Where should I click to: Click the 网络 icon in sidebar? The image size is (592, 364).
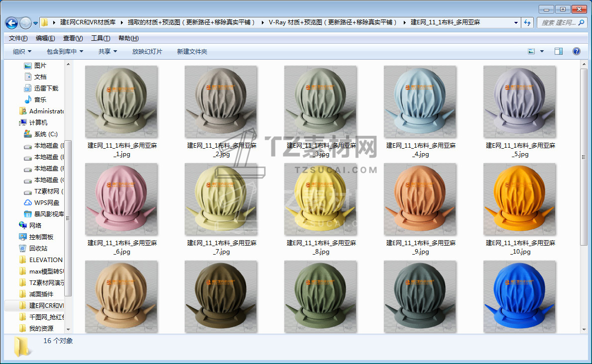click(x=22, y=225)
